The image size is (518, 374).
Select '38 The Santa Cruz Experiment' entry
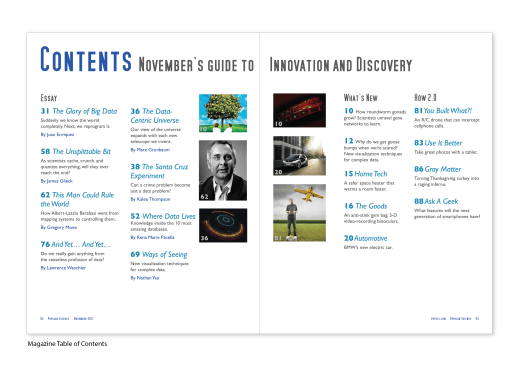tap(159, 171)
